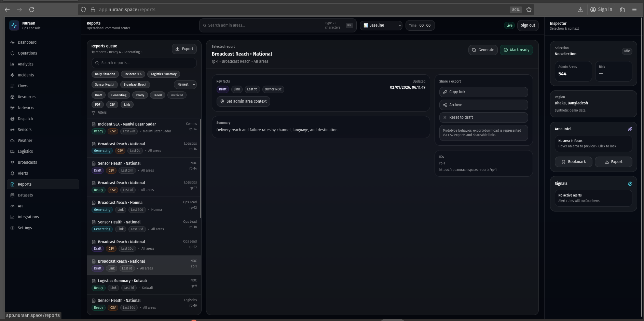Screen dimensions: 644x321
Task: Open the Newest sort dropdown
Action: click(x=185, y=85)
